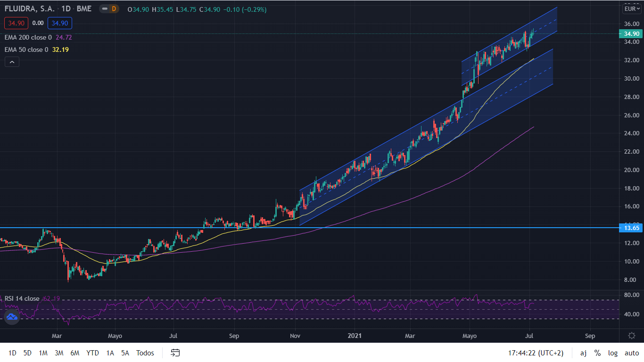
Task: Open chart settings gear icon
Action: click(x=632, y=336)
